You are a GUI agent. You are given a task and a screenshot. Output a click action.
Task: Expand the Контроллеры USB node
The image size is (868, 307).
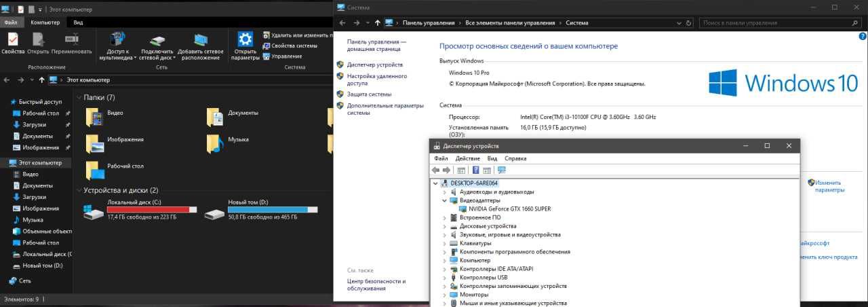point(444,277)
